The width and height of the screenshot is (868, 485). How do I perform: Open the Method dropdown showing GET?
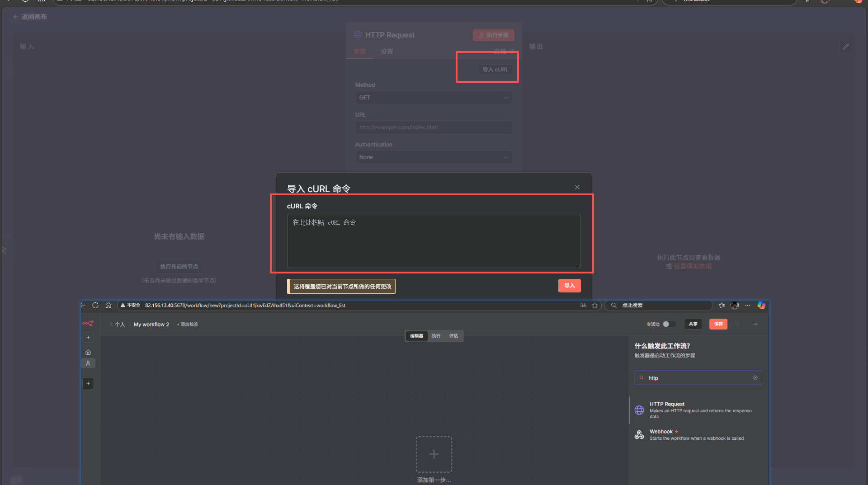(434, 98)
